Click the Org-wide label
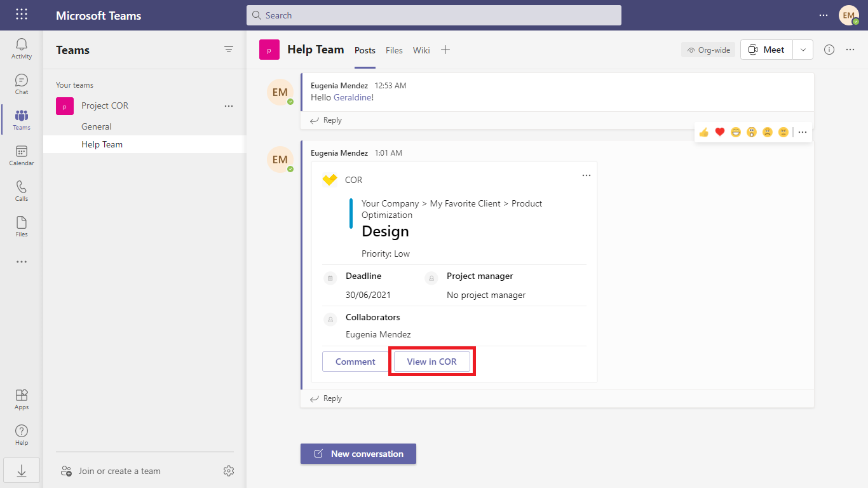Screen dimensions: 868x488 709,50
